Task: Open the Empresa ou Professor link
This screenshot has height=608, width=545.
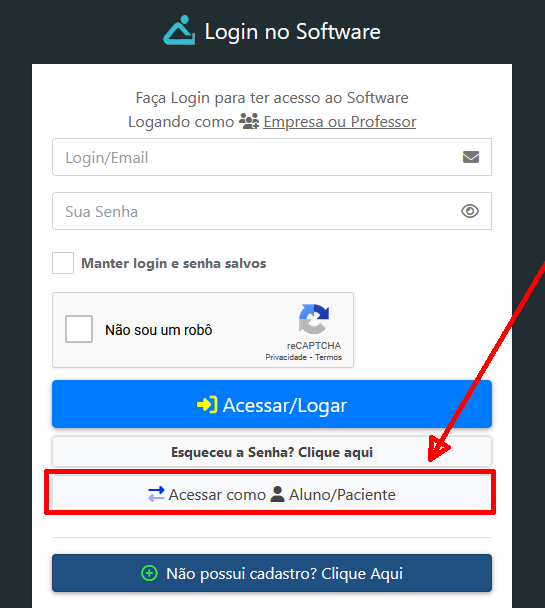Action: [x=340, y=122]
